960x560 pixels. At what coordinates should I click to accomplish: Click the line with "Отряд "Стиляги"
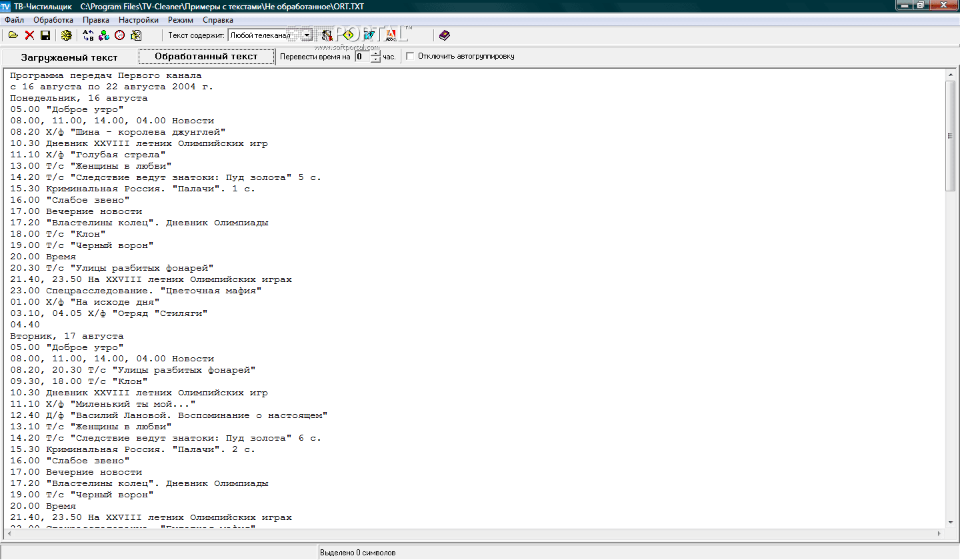coord(109,313)
